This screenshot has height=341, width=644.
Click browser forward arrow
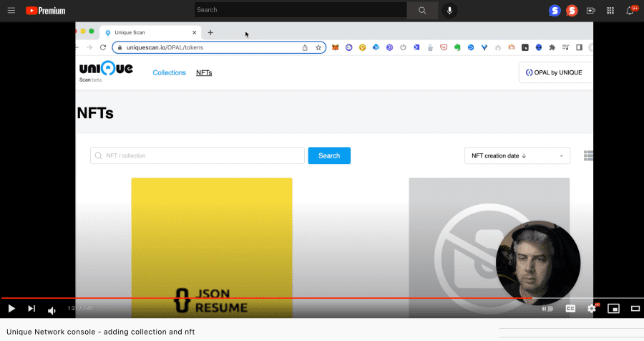(x=89, y=47)
